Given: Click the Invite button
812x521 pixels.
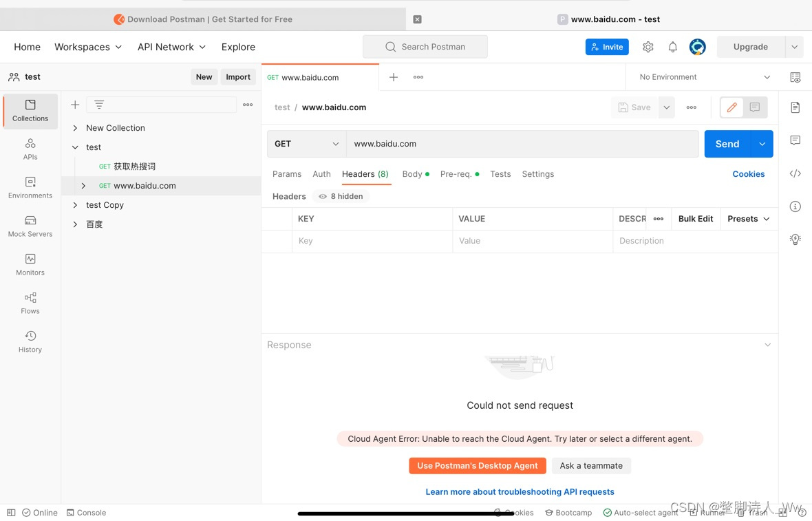Looking at the screenshot, I should (607, 47).
